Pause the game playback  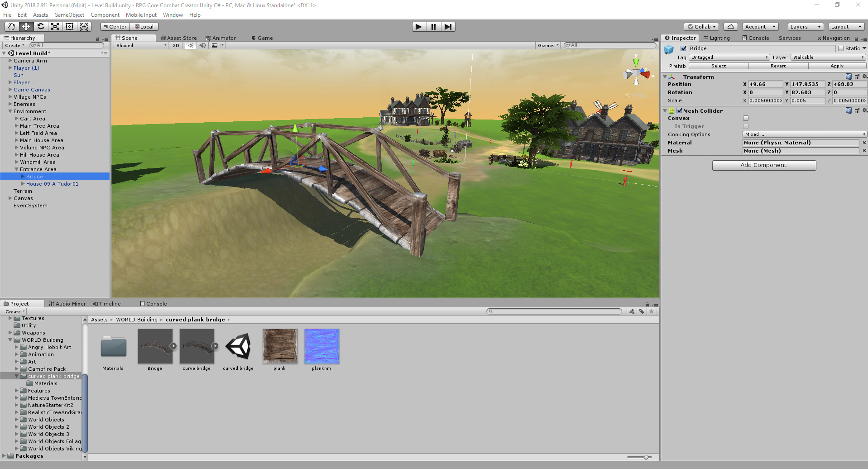pos(433,27)
